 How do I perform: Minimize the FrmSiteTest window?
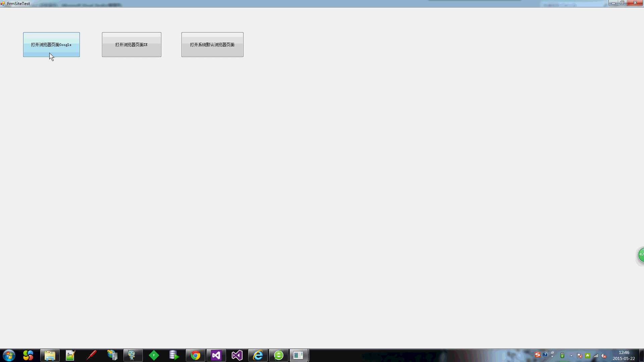(613, 3)
